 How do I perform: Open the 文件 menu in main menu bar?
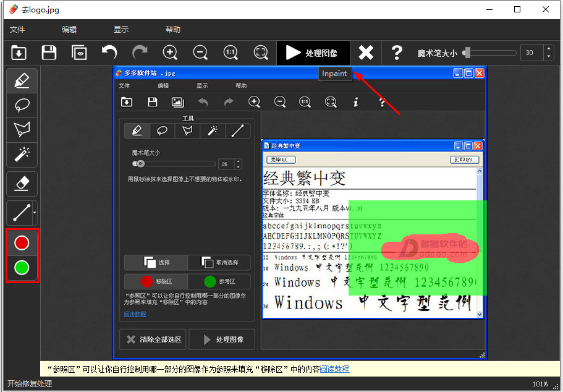17,30
